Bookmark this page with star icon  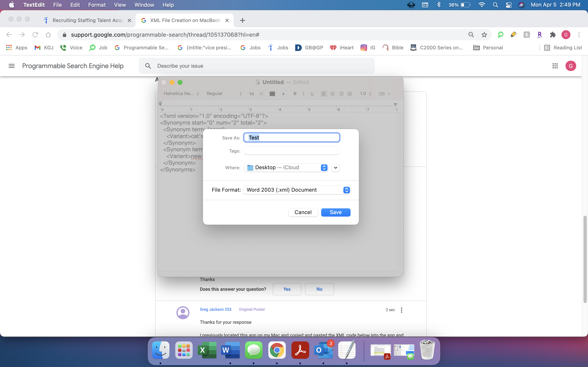click(x=484, y=35)
